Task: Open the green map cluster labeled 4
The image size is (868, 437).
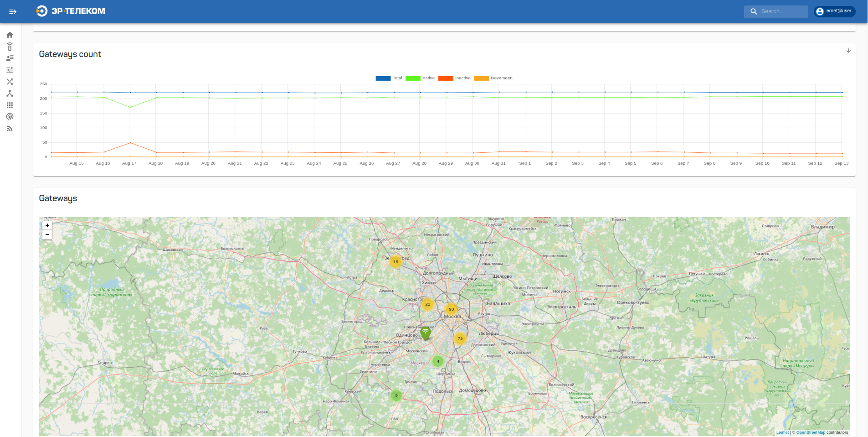Action: click(x=438, y=361)
